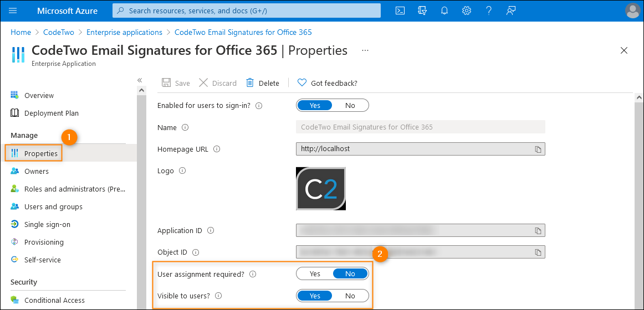
Task: Click the Name field
Action: pyautogui.click(x=421, y=127)
